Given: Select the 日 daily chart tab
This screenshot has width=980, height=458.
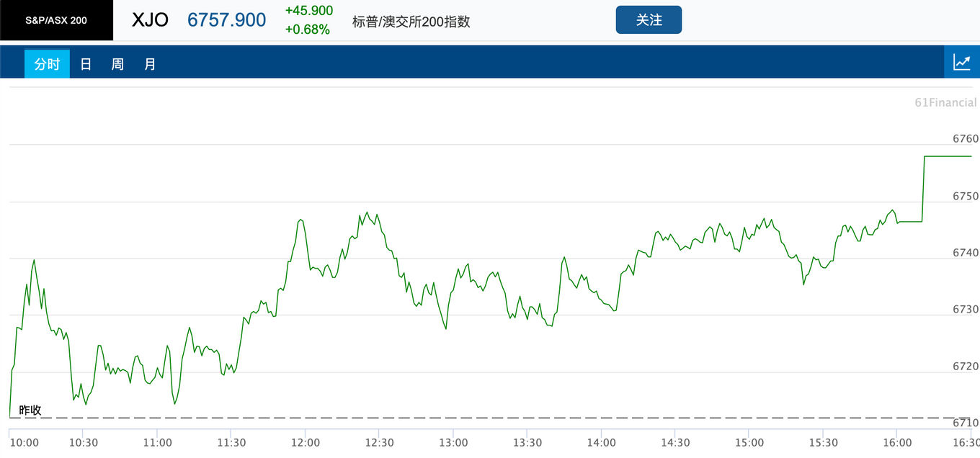Looking at the screenshot, I should pyautogui.click(x=86, y=64).
